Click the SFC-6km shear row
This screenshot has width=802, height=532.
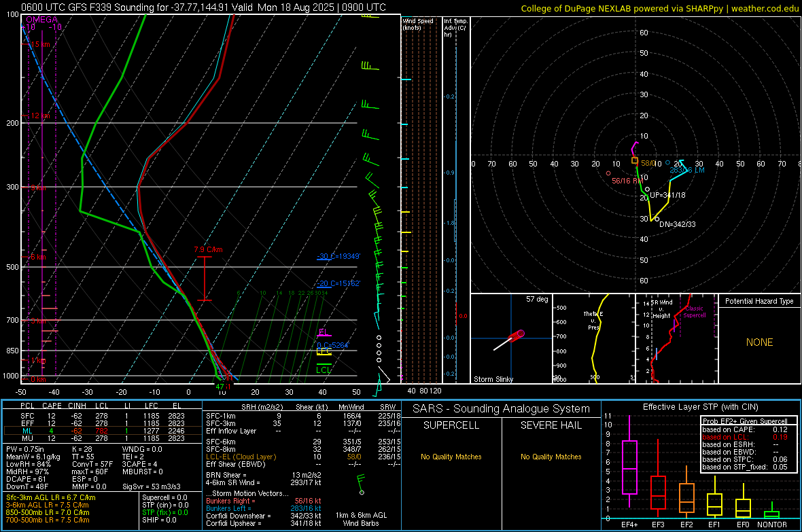303,442
